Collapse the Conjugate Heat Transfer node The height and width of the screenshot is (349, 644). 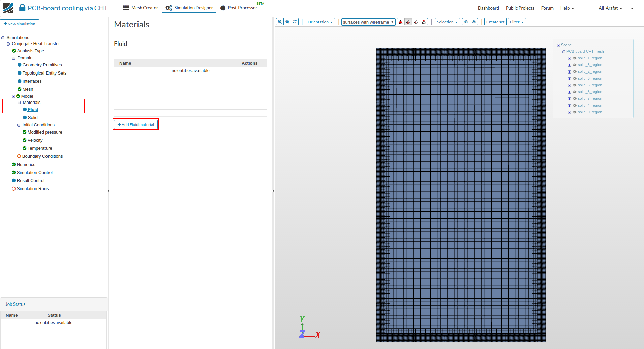pyautogui.click(x=8, y=44)
